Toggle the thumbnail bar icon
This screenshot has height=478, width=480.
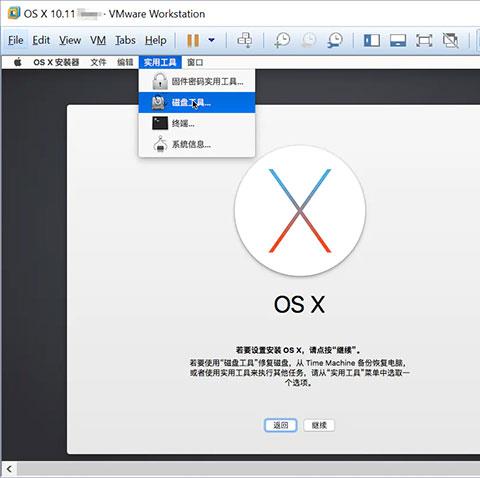point(398,40)
